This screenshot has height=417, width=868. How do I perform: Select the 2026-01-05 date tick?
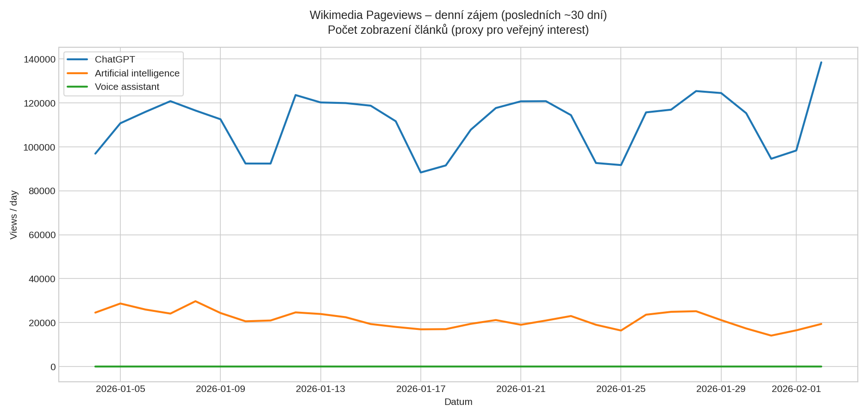tap(119, 389)
